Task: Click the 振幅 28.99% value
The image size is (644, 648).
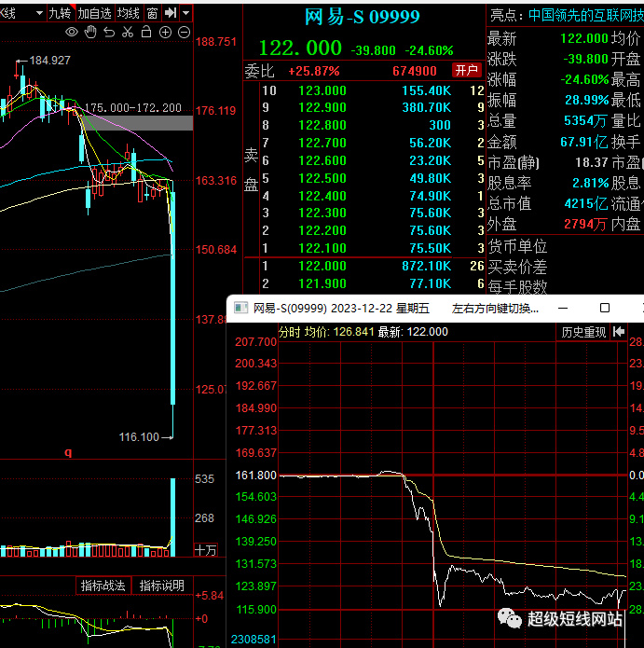Action: (x=587, y=100)
